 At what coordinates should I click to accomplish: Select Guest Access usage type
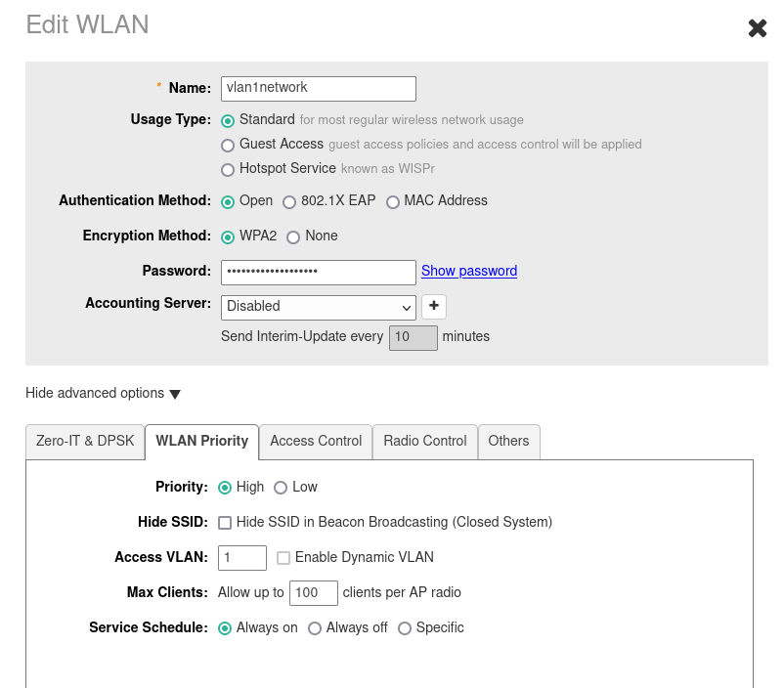(228, 145)
